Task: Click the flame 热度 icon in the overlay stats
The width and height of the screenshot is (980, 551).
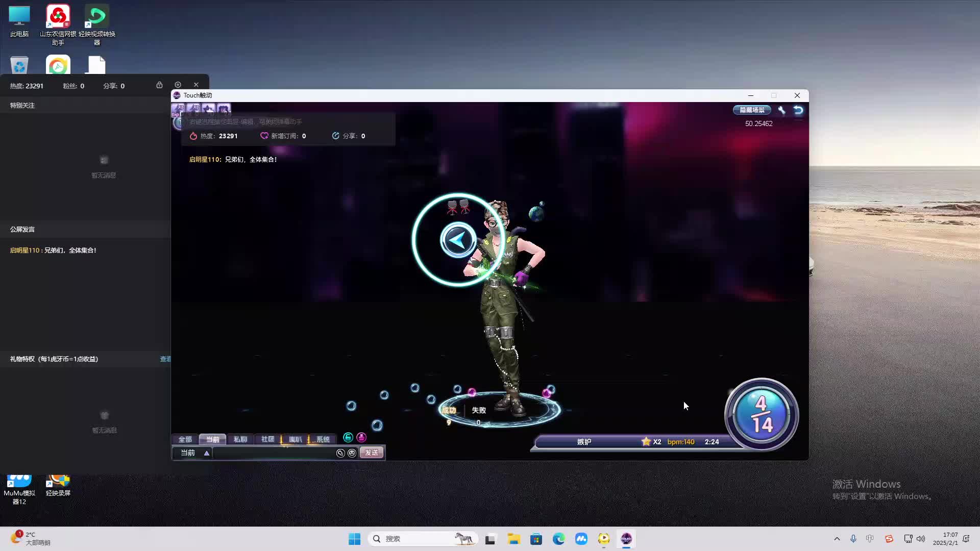Action: pos(193,136)
